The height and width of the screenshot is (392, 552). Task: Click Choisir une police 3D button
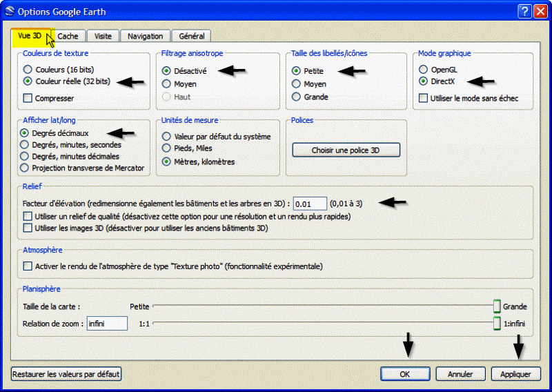pos(346,150)
